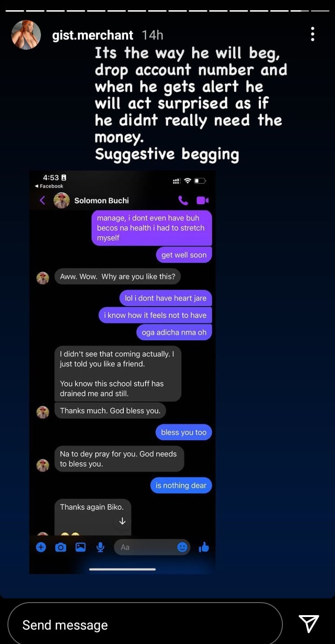This screenshot has width=335, height=644.
Task: Tap the blue plus icon in Messenger
Action: [x=41, y=547]
